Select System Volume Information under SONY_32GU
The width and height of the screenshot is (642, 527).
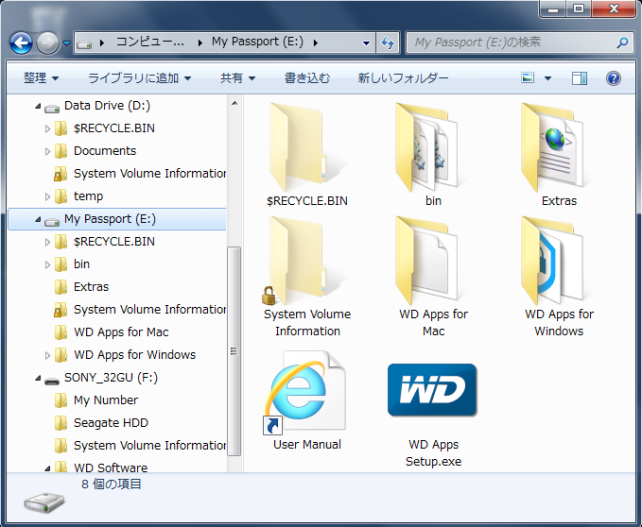coord(150,445)
